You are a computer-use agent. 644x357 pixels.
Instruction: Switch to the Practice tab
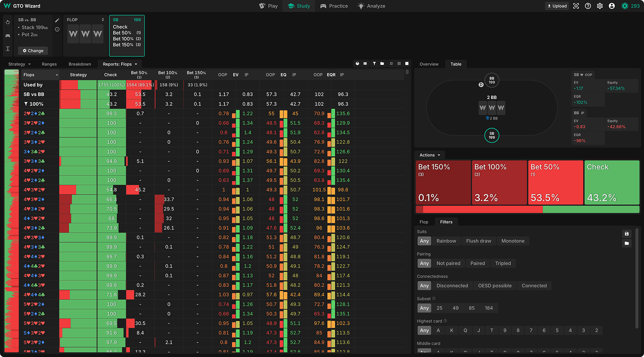(334, 6)
